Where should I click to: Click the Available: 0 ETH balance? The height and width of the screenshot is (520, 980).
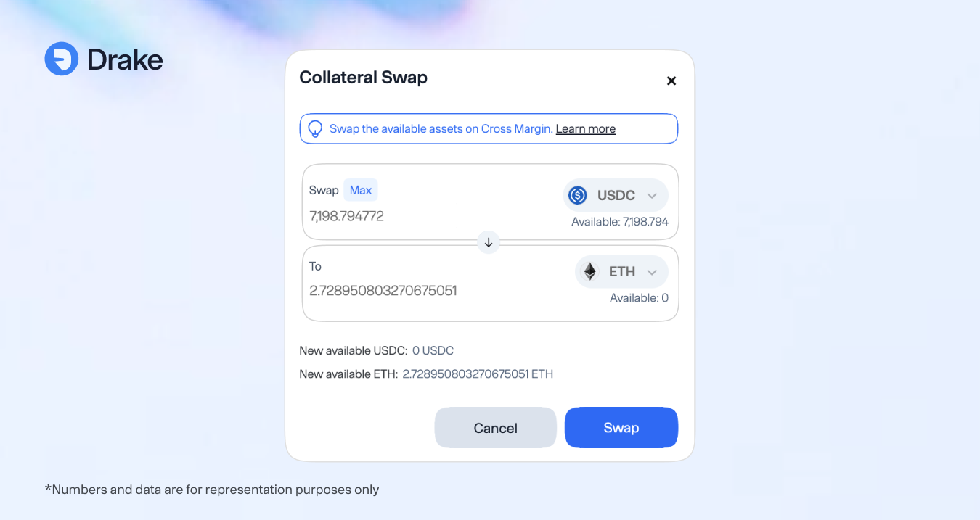[x=639, y=298]
